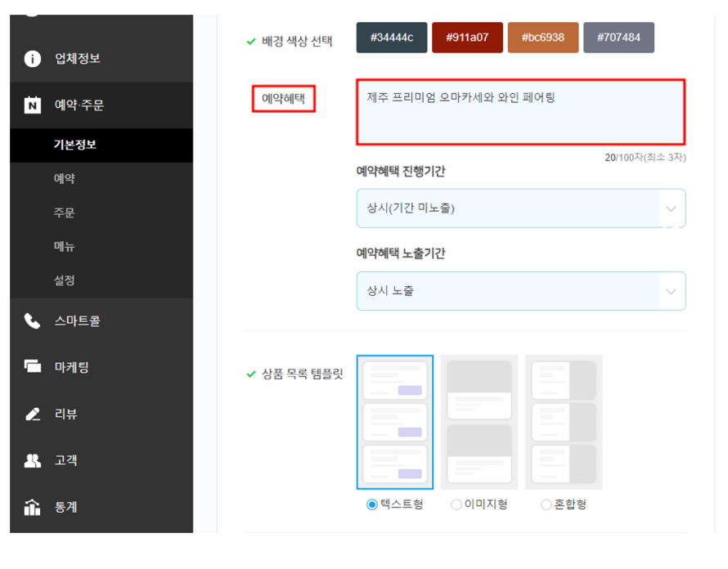The image size is (728, 569).
Task: Click the 예약혜택 노출기간 heading
Action: pos(401,253)
